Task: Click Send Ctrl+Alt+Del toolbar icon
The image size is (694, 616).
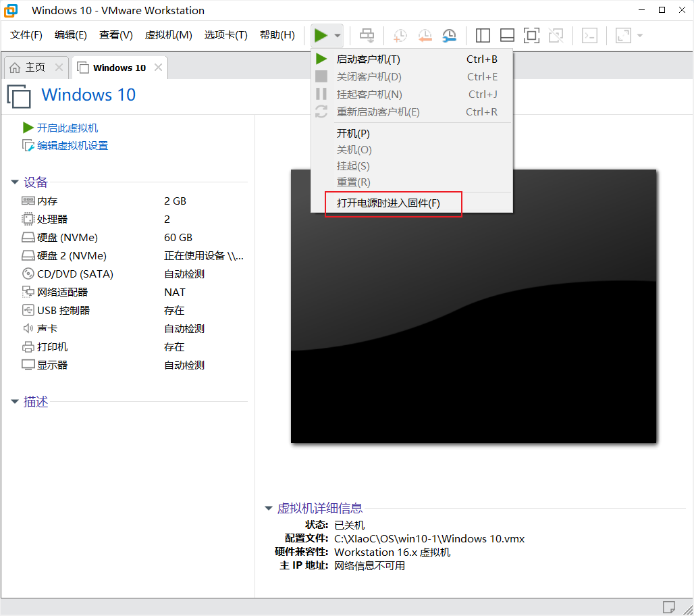Action: (x=367, y=35)
